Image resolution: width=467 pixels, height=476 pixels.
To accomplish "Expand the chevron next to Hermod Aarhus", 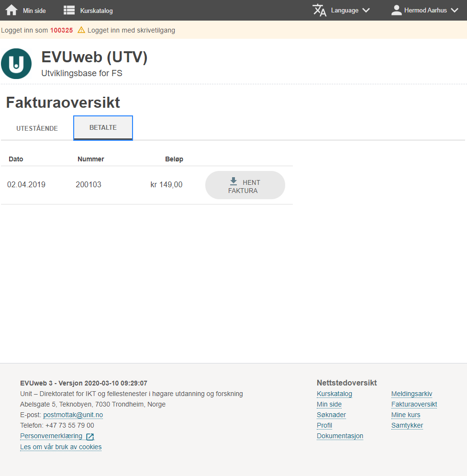I will [x=454, y=11].
